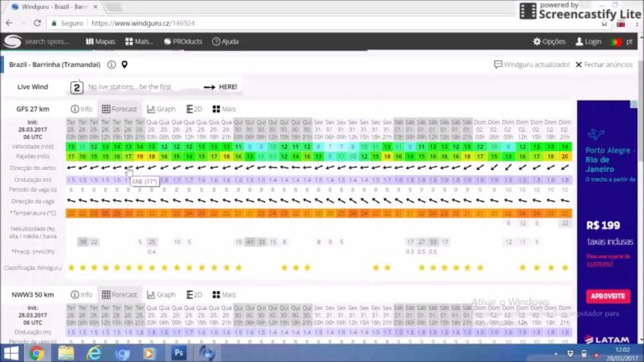Open File Explorer from taskbar
644x362 pixels.
pos(65,353)
